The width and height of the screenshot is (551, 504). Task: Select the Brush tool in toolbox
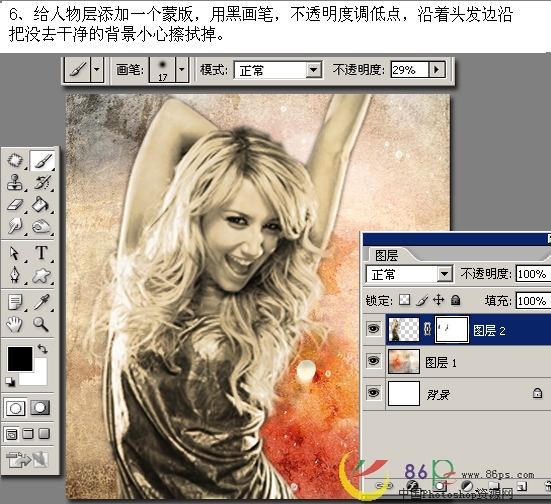(x=42, y=161)
